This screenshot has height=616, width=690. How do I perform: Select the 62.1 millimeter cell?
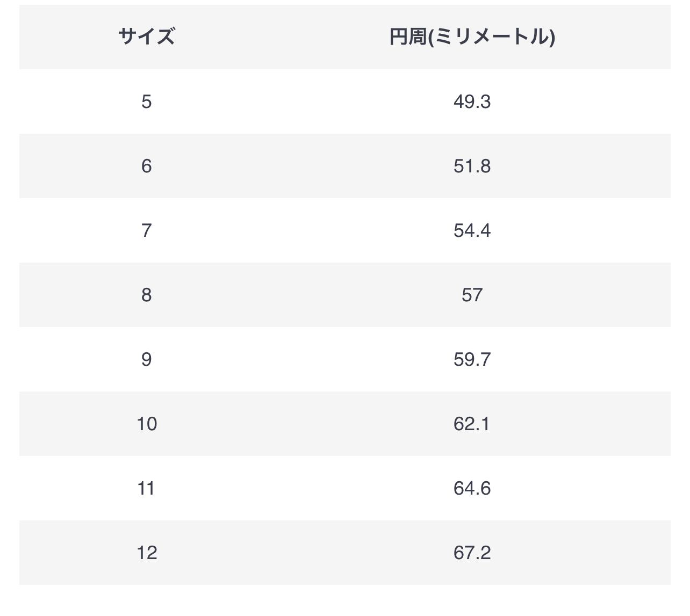click(x=472, y=424)
